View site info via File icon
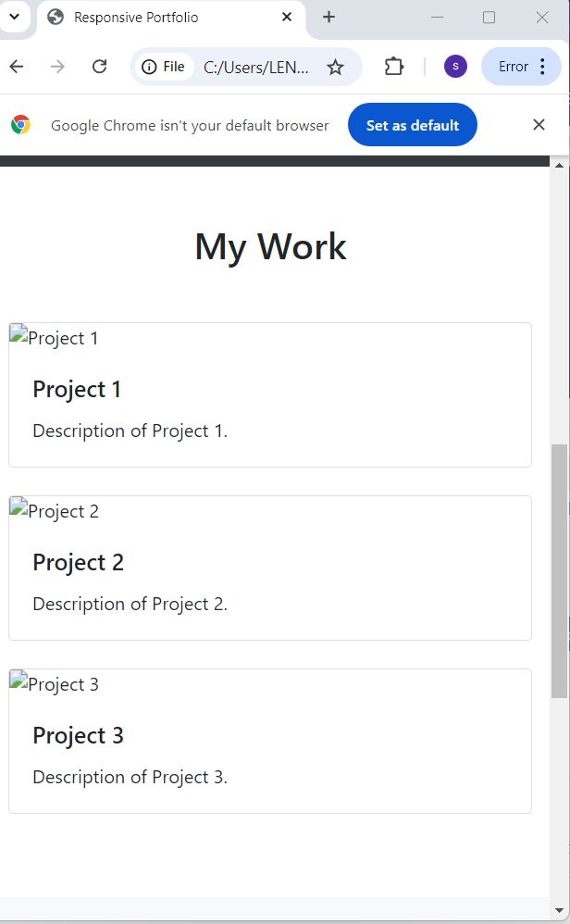Image resolution: width=570 pixels, height=924 pixels. tap(164, 67)
